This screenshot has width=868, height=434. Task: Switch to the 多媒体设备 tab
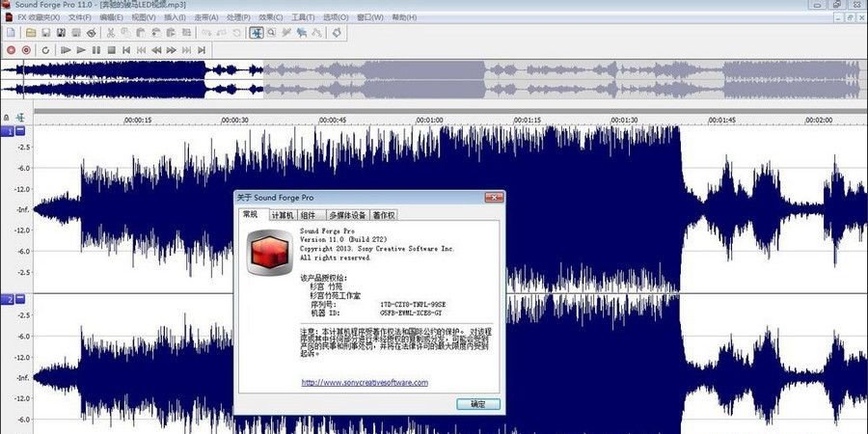coord(347,215)
